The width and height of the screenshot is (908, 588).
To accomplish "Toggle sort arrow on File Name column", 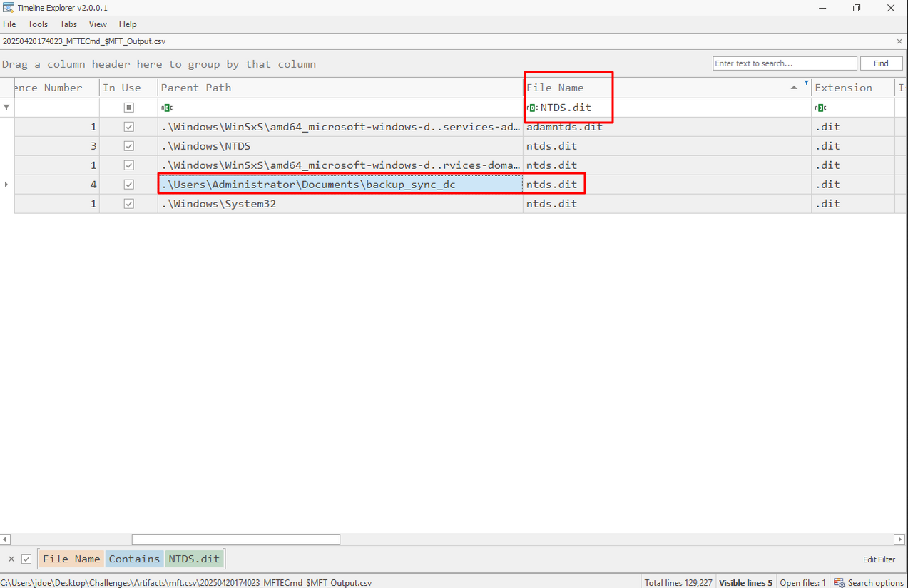I will click(x=794, y=88).
